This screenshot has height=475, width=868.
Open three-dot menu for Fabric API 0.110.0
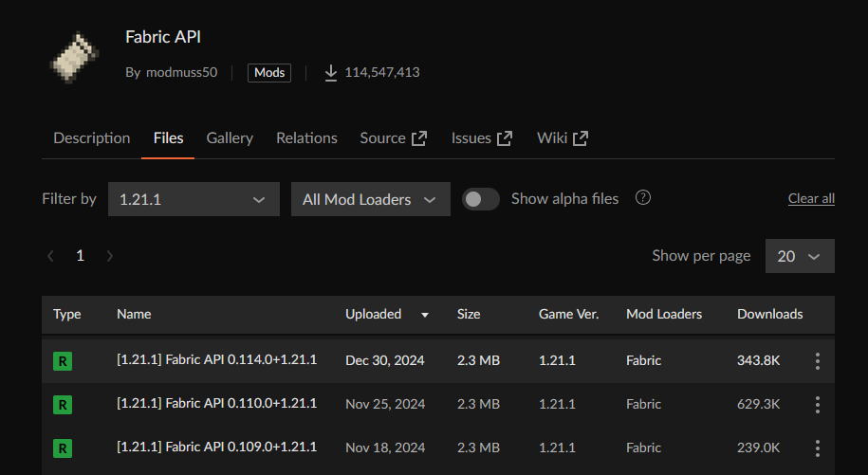pyautogui.click(x=817, y=405)
